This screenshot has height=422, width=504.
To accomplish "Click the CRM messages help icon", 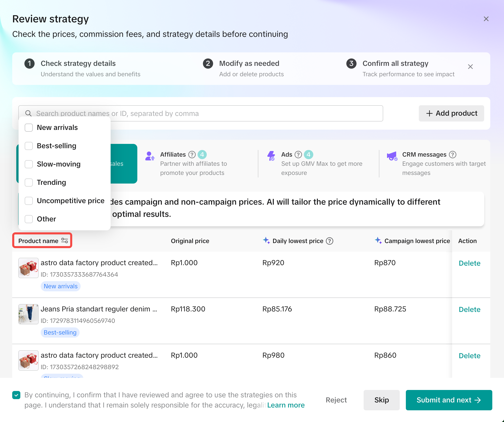I will (452, 155).
